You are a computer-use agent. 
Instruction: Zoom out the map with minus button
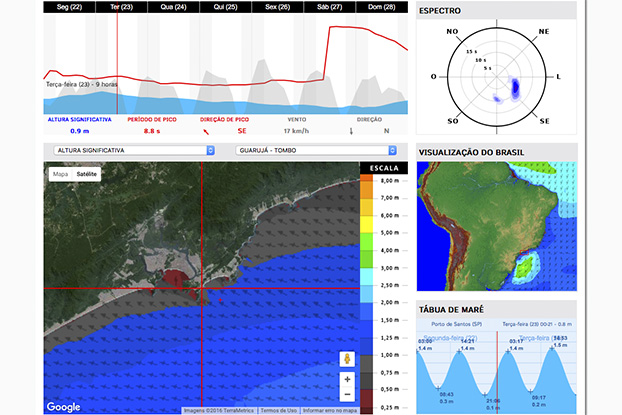(347, 394)
